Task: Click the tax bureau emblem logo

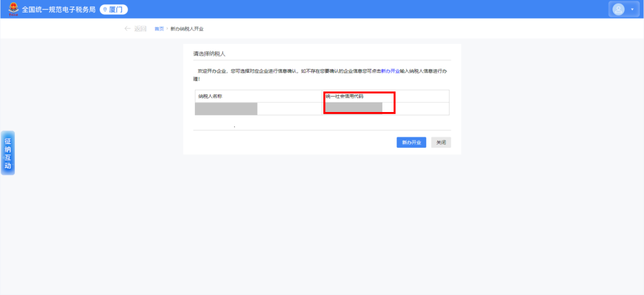Action: point(14,9)
